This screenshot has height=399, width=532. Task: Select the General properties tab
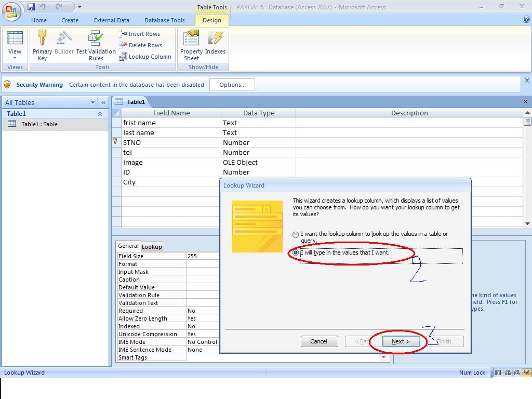point(128,246)
